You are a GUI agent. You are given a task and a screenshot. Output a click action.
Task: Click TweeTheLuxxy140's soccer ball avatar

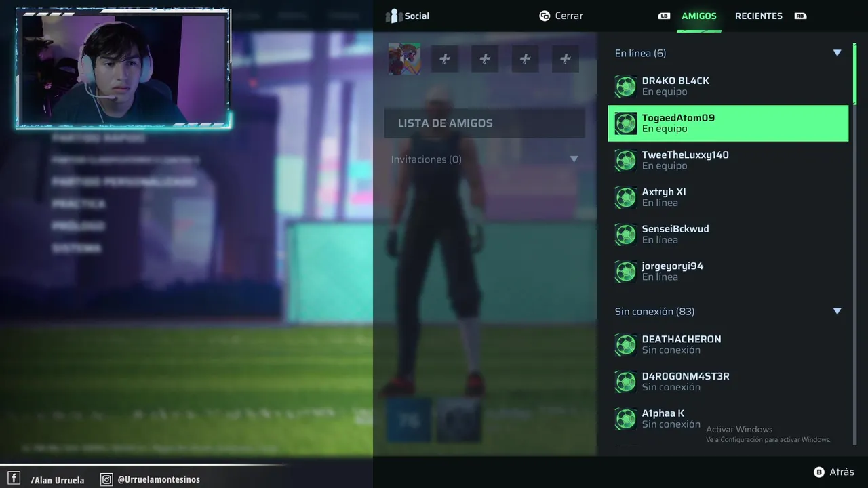pyautogui.click(x=625, y=161)
